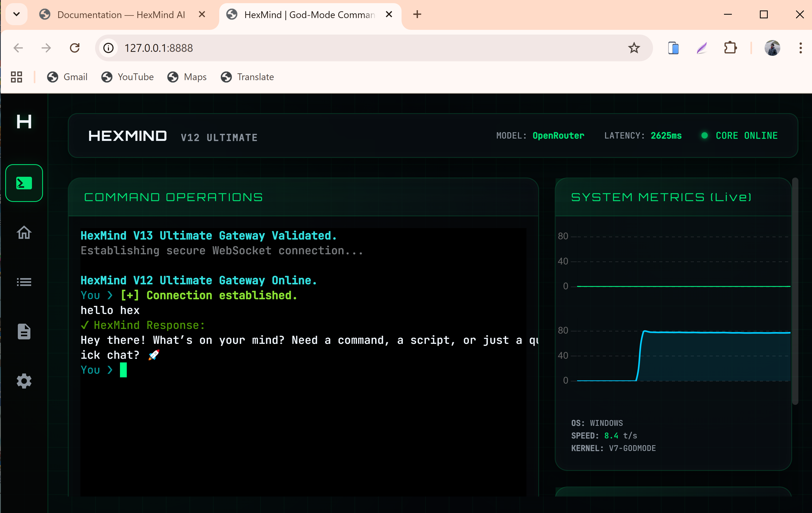Image resolution: width=812 pixels, height=513 pixels.
Task: Open Chrome three-dot menu
Action: (x=800, y=48)
